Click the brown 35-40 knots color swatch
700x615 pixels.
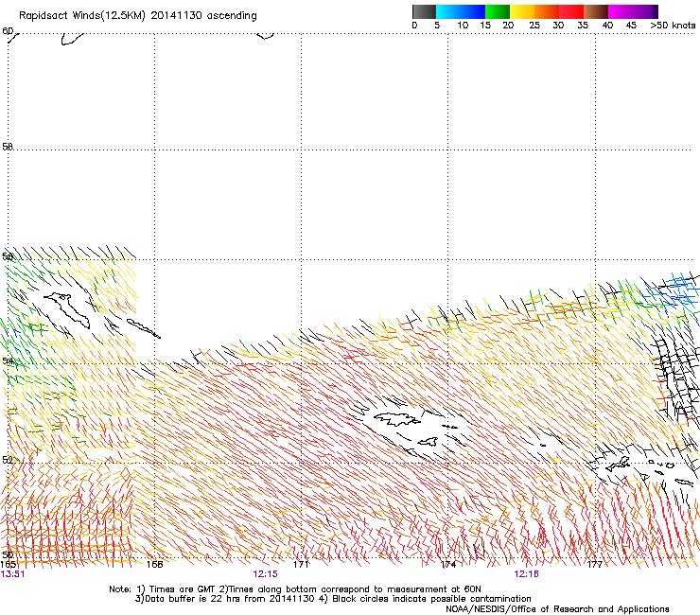tap(596, 11)
